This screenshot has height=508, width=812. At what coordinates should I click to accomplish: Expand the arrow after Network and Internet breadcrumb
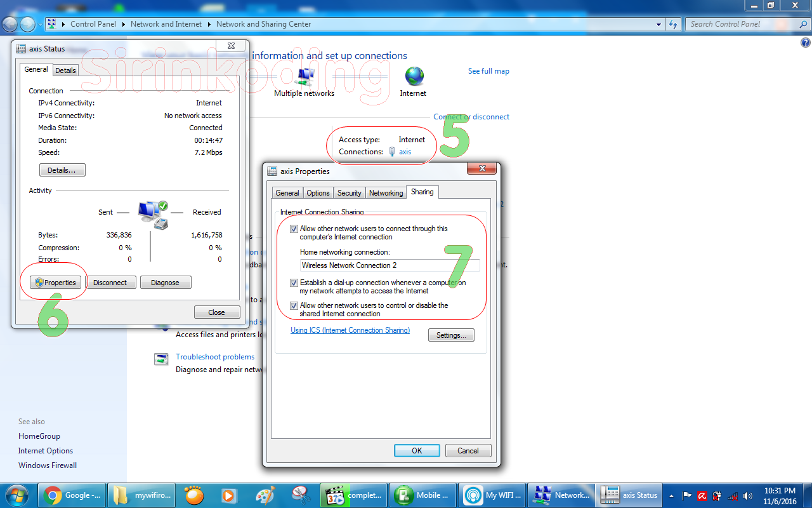coord(209,24)
